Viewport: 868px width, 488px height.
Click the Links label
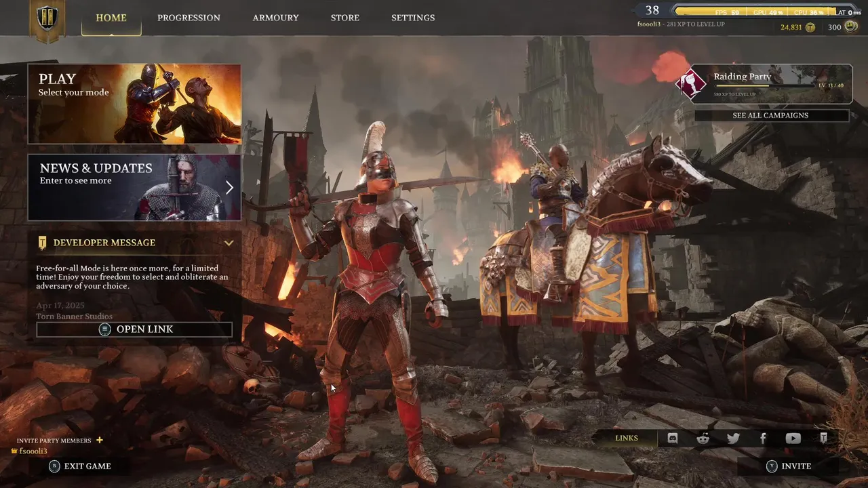click(x=627, y=439)
